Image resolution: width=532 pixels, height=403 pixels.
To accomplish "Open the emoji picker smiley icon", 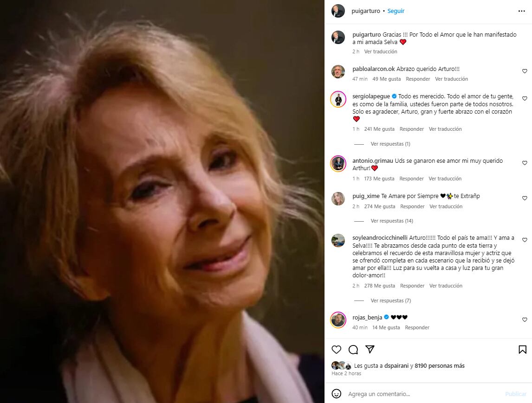I will 336,394.
